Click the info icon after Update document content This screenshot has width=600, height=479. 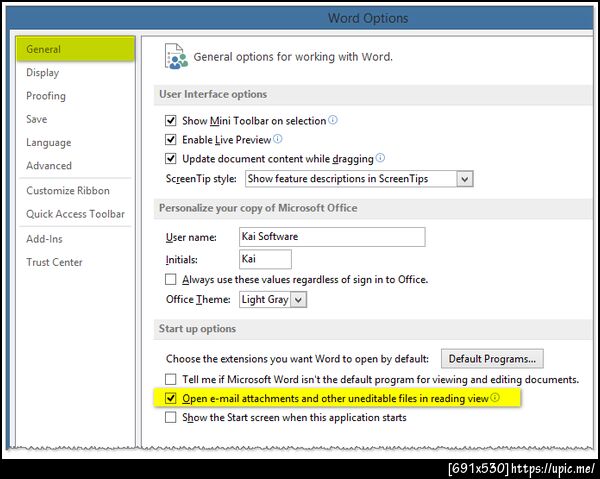tap(380, 158)
